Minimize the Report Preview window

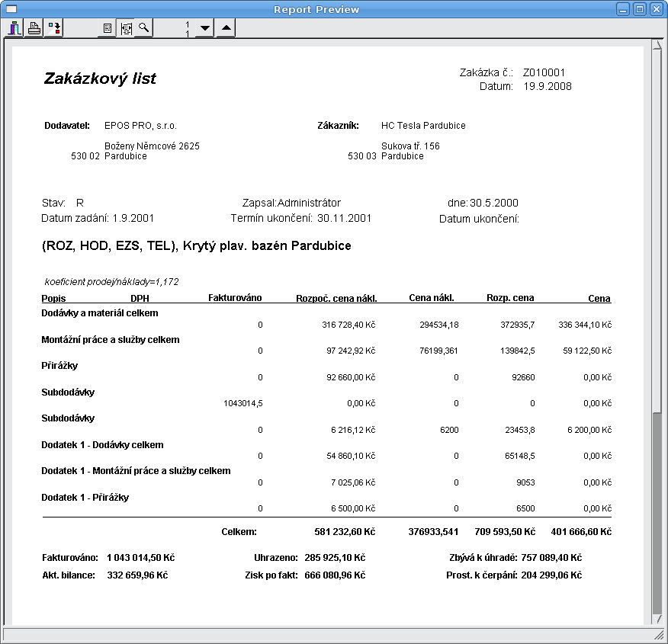pos(623,9)
